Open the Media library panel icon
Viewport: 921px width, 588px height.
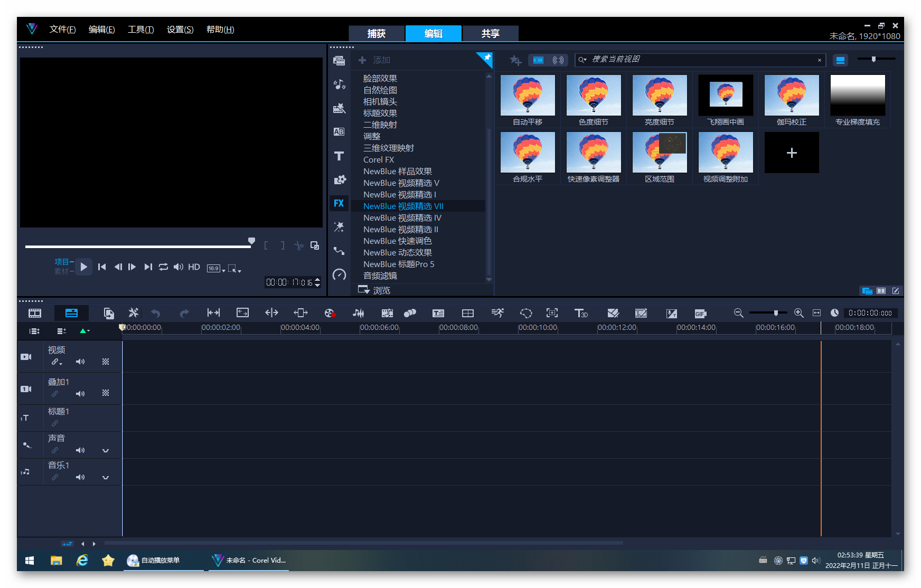click(x=339, y=61)
